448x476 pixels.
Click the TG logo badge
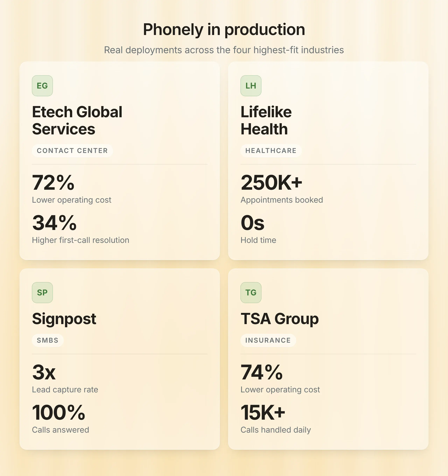251,293
